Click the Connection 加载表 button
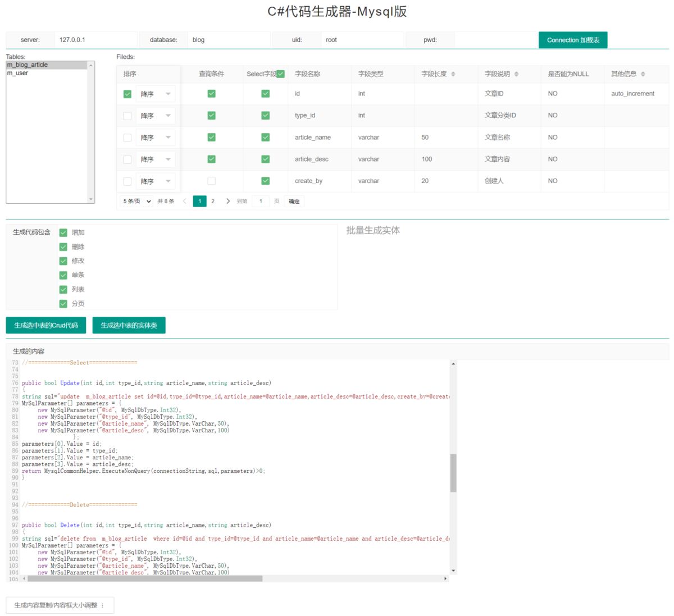This screenshot has width=674, height=616. (573, 39)
